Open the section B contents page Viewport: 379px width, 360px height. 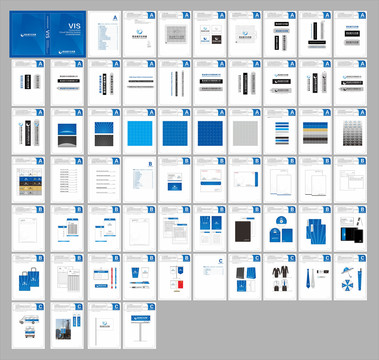point(139,180)
